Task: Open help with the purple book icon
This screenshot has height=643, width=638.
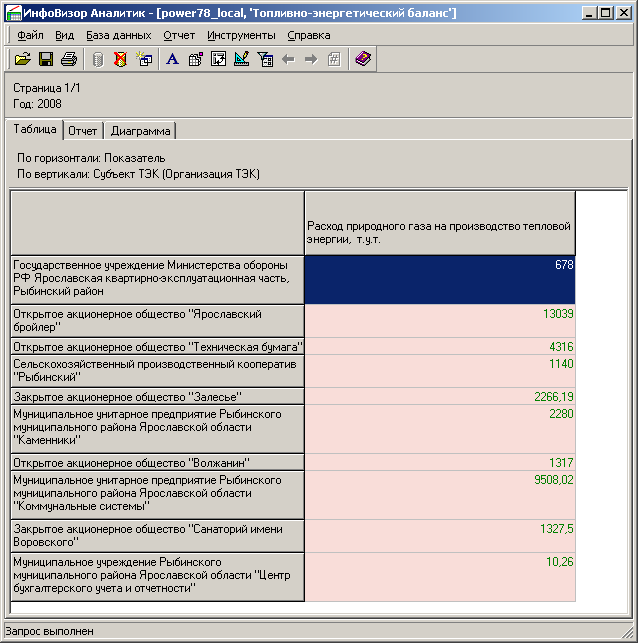Action: [363, 59]
